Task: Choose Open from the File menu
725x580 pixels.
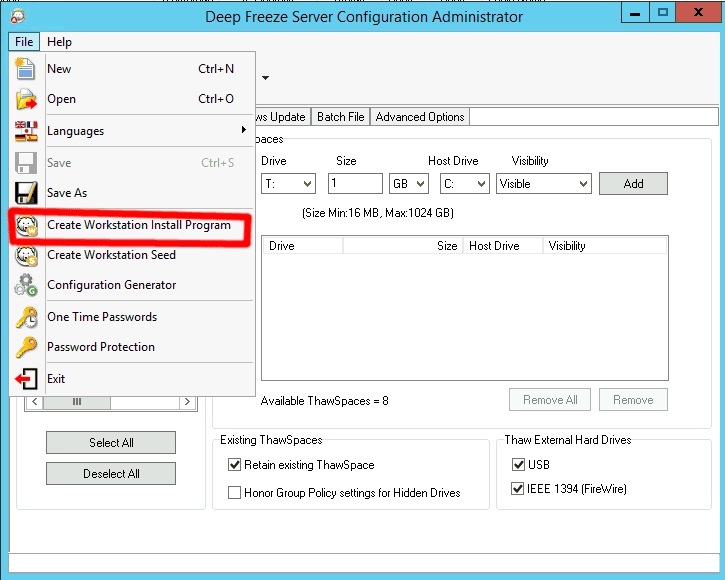Action: 132,99
